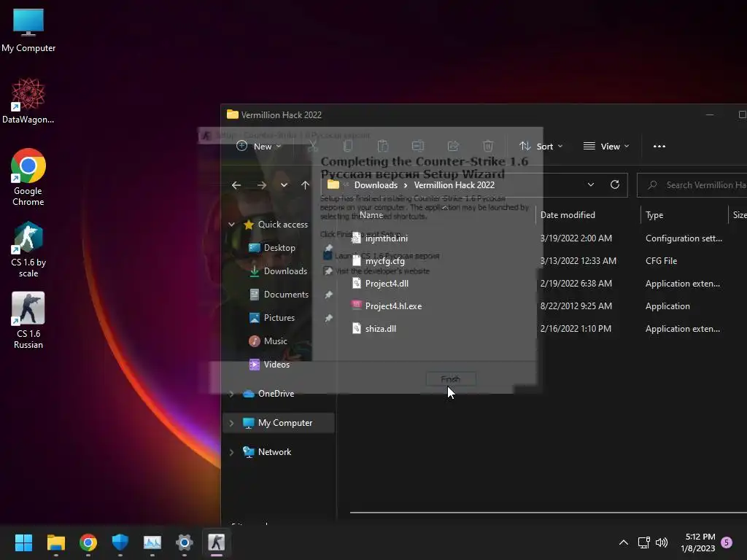Open the volume control in tray

662,542
